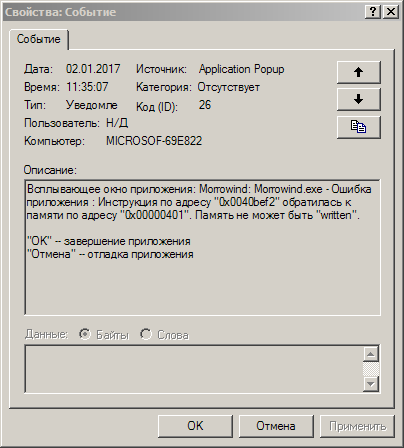The height and width of the screenshot is (448, 404).
Task: Click inside the empty data field
Action: [x=194, y=369]
